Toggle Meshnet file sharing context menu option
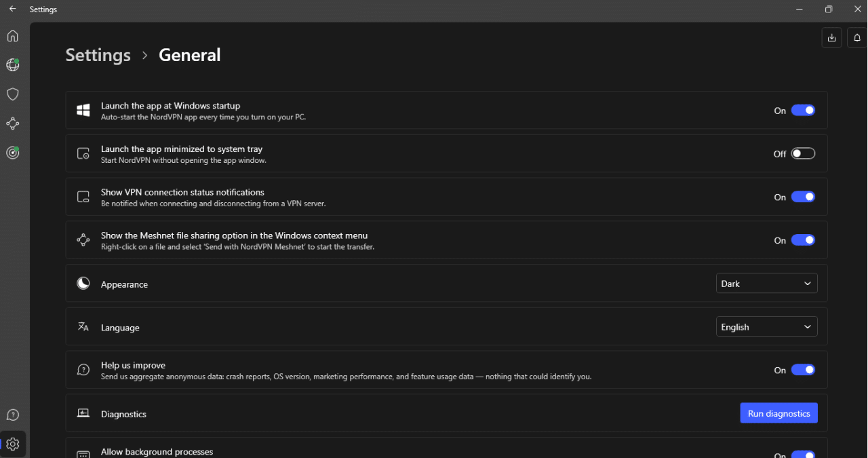 coord(803,240)
